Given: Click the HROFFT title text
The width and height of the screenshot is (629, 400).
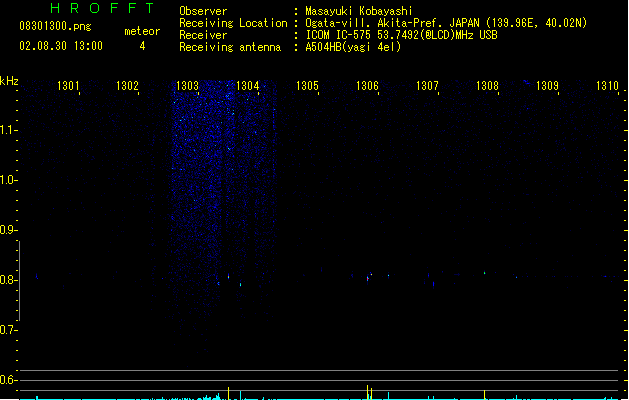Looking at the screenshot, I should point(102,8).
